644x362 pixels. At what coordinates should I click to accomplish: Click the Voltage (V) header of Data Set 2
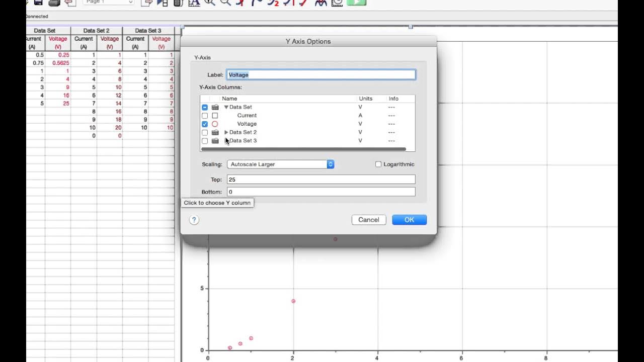(110, 43)
